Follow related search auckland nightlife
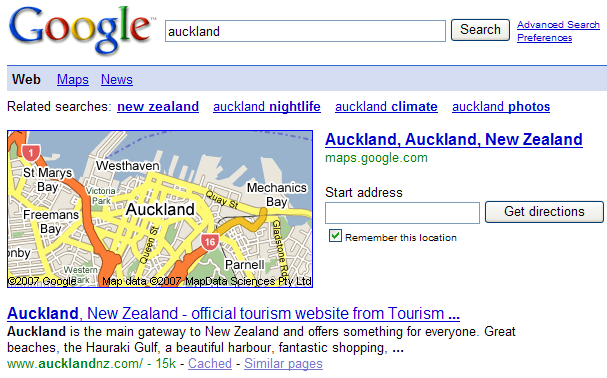Image resolution: width=607 pixels, height=378 pixels. pyautogui.click(x=267, y=107)
